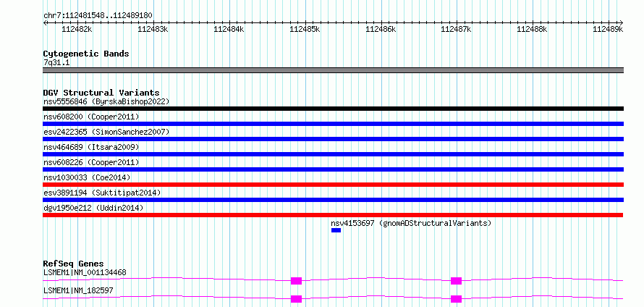Open the nsv1030033 (Coe2014) variant label
644x307 pixels.
click(x=87, y=177)
